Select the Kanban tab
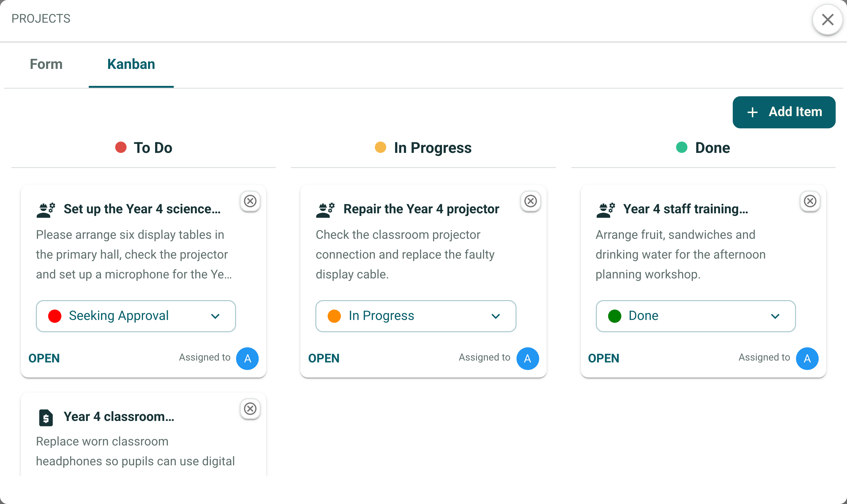The image size is (847, 504). [131, 64]
